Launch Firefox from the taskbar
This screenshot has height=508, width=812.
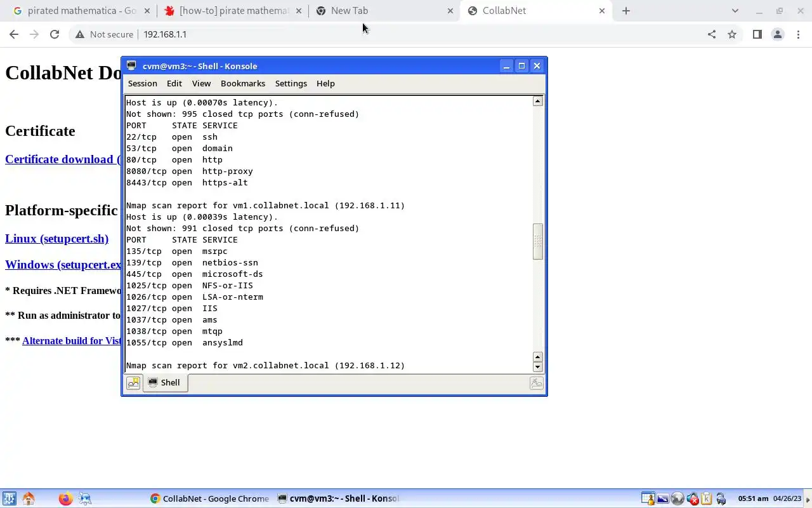[x=65, y=498]
